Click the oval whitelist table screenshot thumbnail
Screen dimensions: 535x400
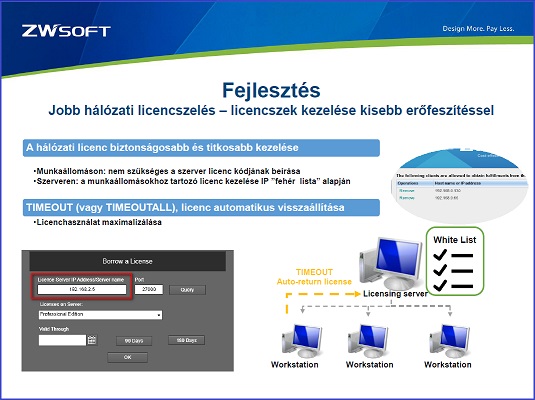[x=459, y=186]
